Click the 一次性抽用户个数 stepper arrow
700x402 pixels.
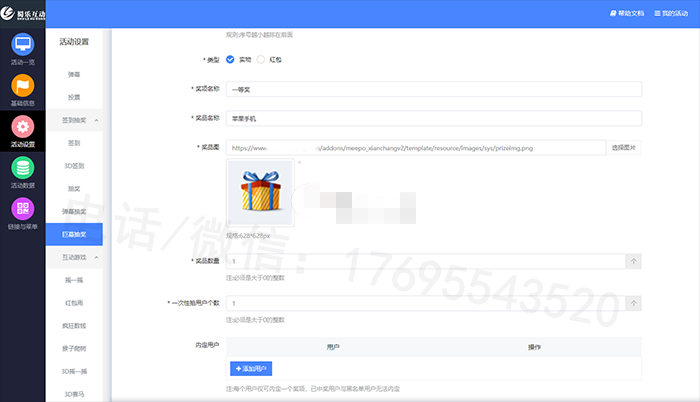(633, 303)
